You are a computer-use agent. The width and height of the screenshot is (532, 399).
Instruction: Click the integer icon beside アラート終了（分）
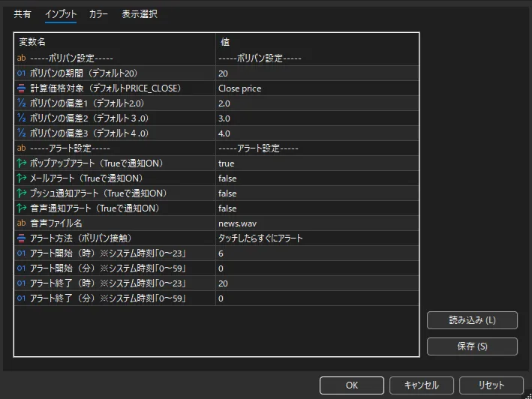21,298
